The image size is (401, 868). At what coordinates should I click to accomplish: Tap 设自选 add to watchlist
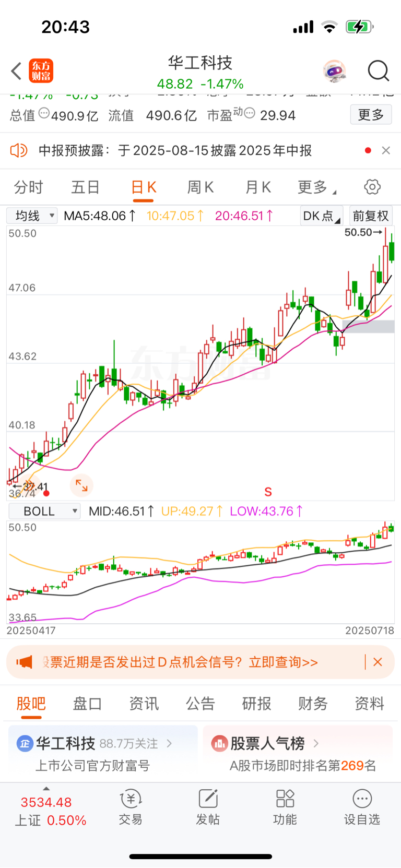pyautogui.click(x=362, y=807)
